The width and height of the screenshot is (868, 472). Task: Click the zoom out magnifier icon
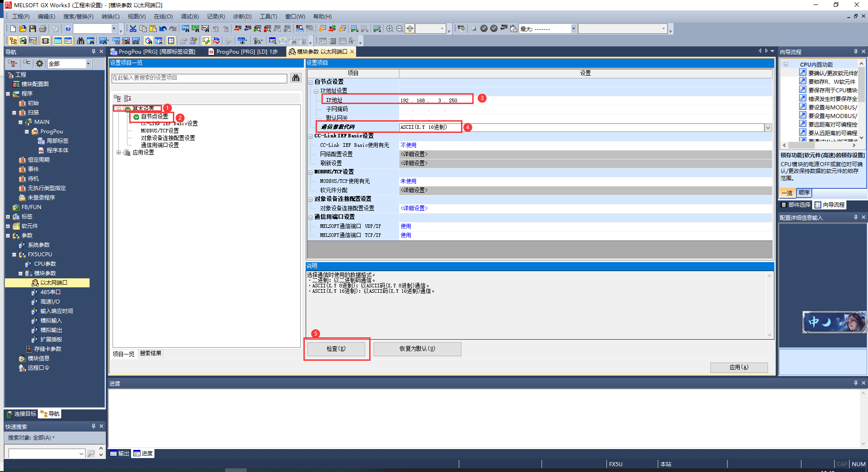pyautogui.click(x=399, y=28)
